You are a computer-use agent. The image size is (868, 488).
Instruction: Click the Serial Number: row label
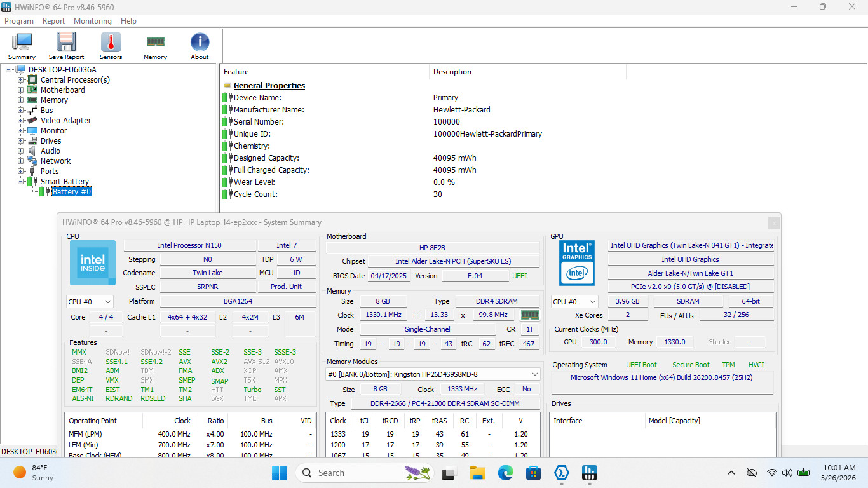pyautogui.click(x=259, y=121)
